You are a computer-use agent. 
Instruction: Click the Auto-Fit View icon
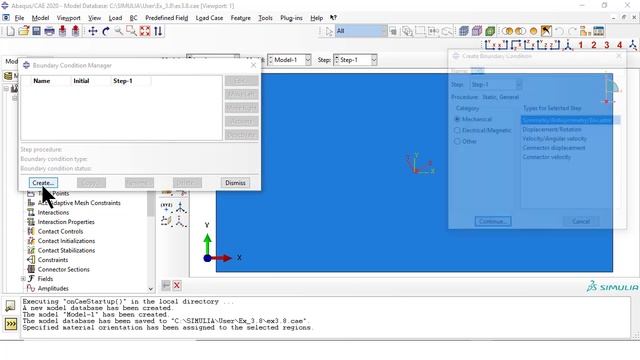145,31
